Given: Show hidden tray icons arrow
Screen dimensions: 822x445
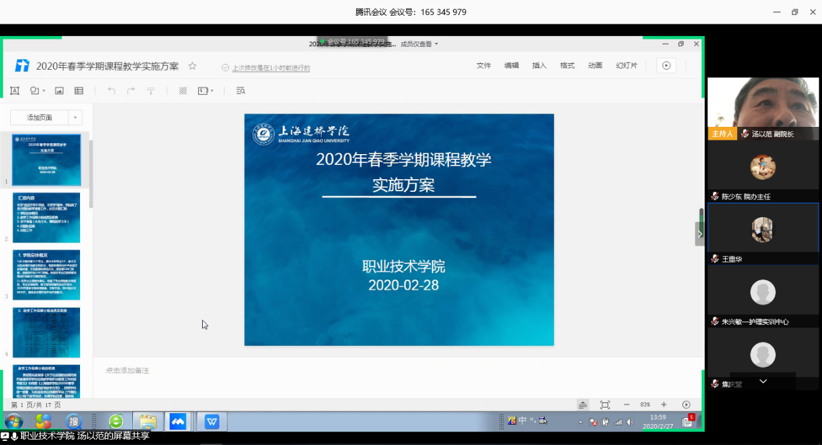Looking at the screenshot, I should click(x=580, y=422).
